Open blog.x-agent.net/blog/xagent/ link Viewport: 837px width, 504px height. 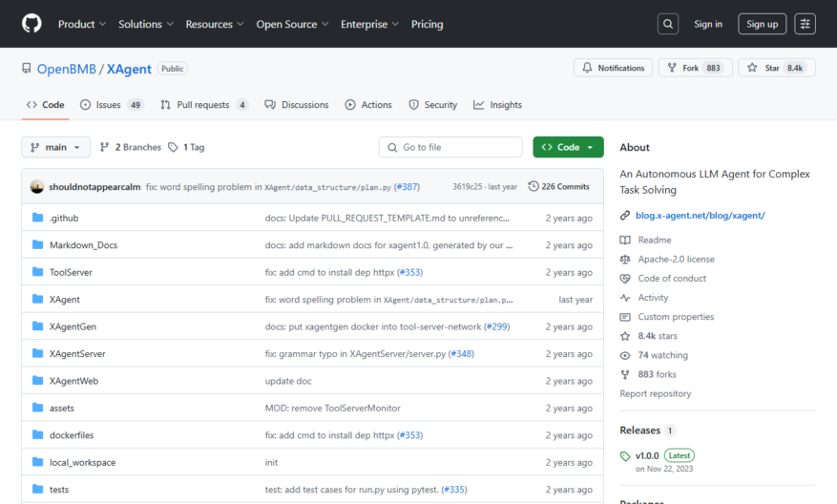pos(700,215)
